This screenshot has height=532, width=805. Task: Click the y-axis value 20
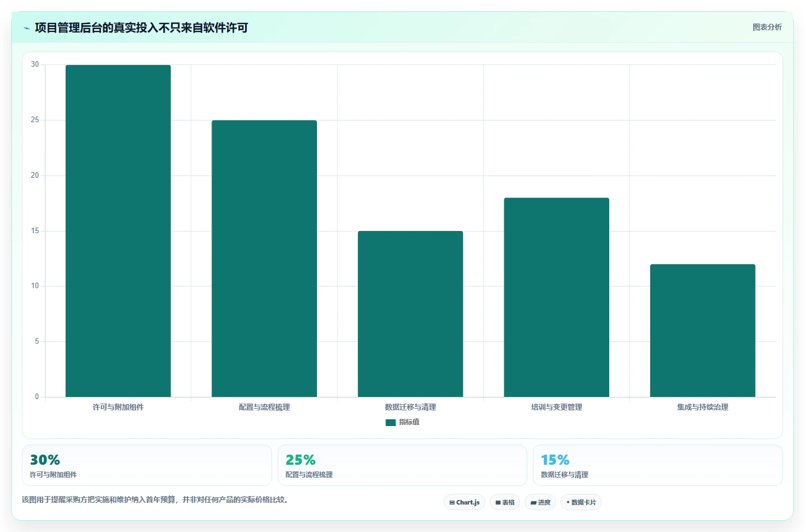pos(35,175)
